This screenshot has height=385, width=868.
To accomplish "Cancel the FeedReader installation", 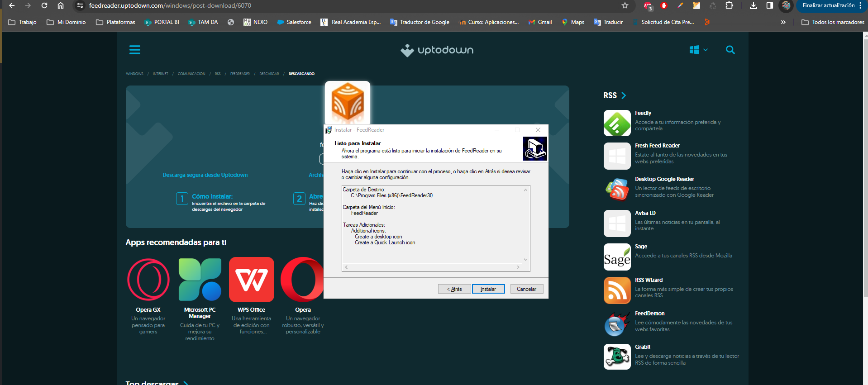I will tap(526, 289).
